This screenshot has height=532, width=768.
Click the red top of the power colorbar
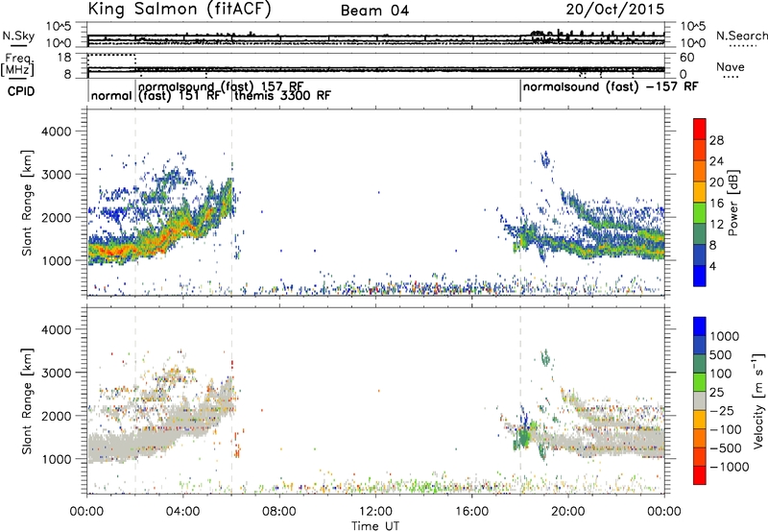[700, 129]
